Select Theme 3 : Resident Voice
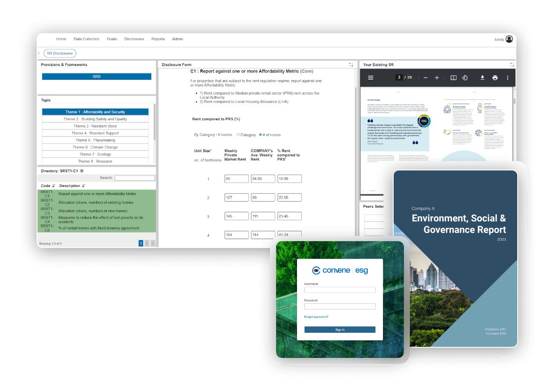The image size is (553, 392). point(95,126)
